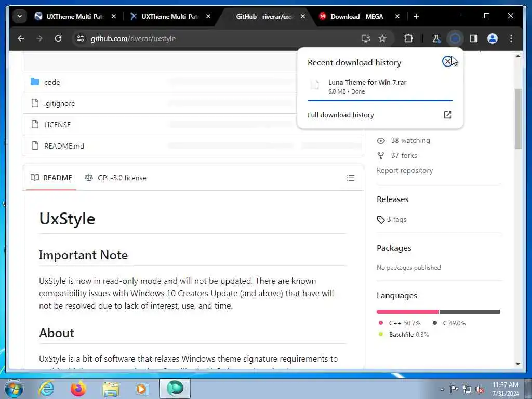The width and height of the screenshot is (532, 399).
Task: Reload the GitHub page
Action: 58,38
